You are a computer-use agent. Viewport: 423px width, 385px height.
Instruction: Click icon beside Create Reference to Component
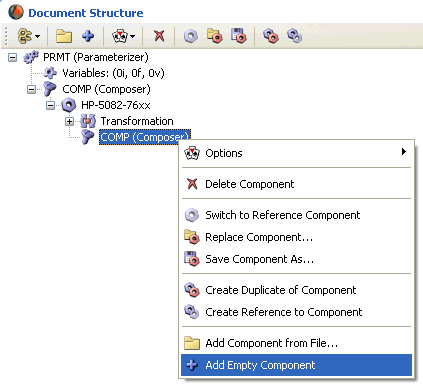point(192,312)
